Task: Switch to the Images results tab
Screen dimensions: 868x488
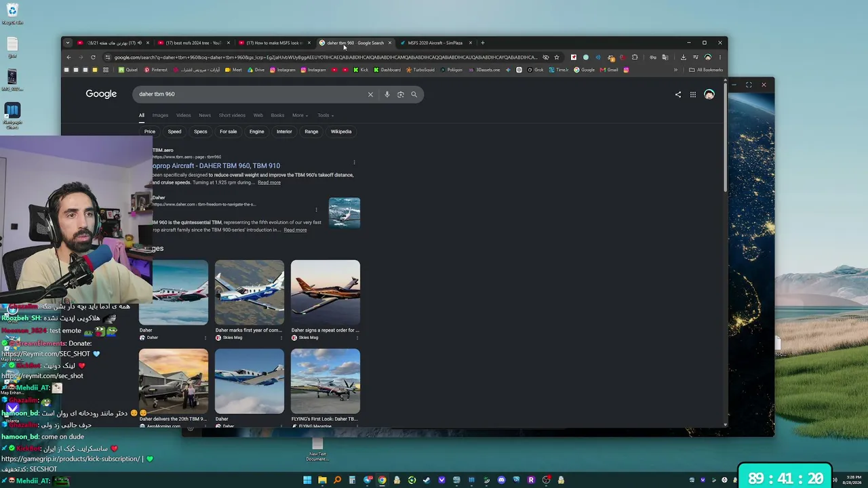Action: click(160, 115)
